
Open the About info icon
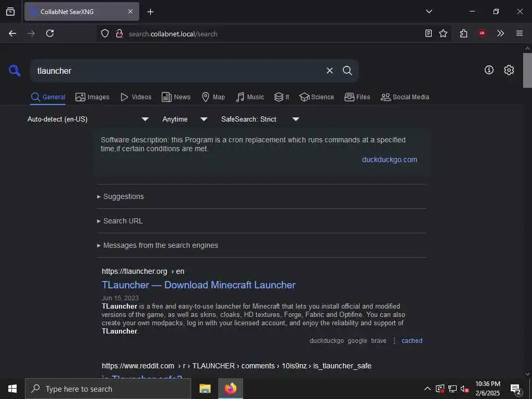[489, 70]
